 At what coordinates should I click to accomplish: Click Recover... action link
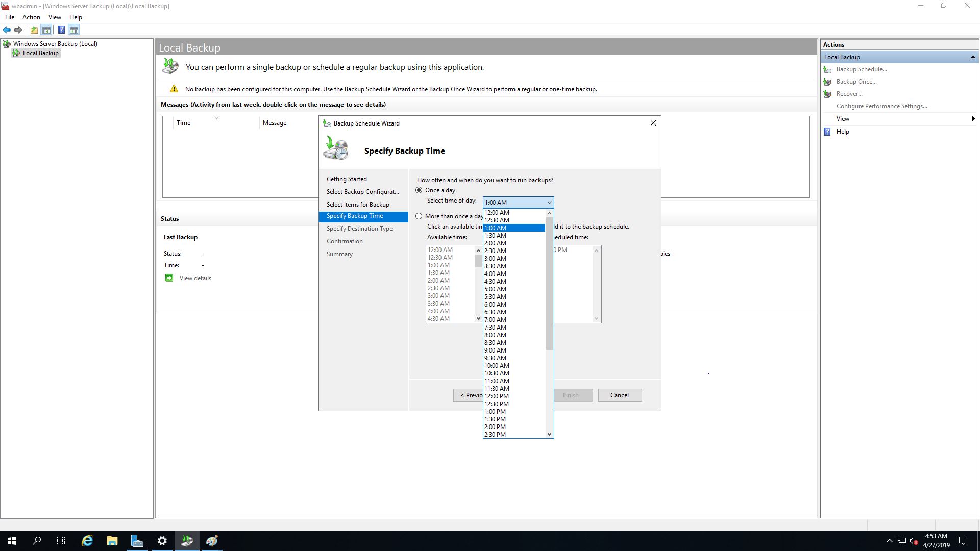click(849, 94)
